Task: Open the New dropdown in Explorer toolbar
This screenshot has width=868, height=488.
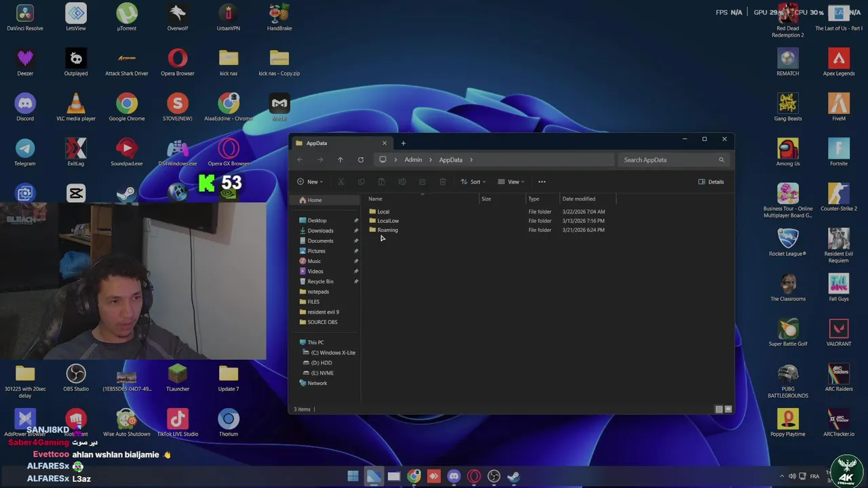Action: coord(310,182)
